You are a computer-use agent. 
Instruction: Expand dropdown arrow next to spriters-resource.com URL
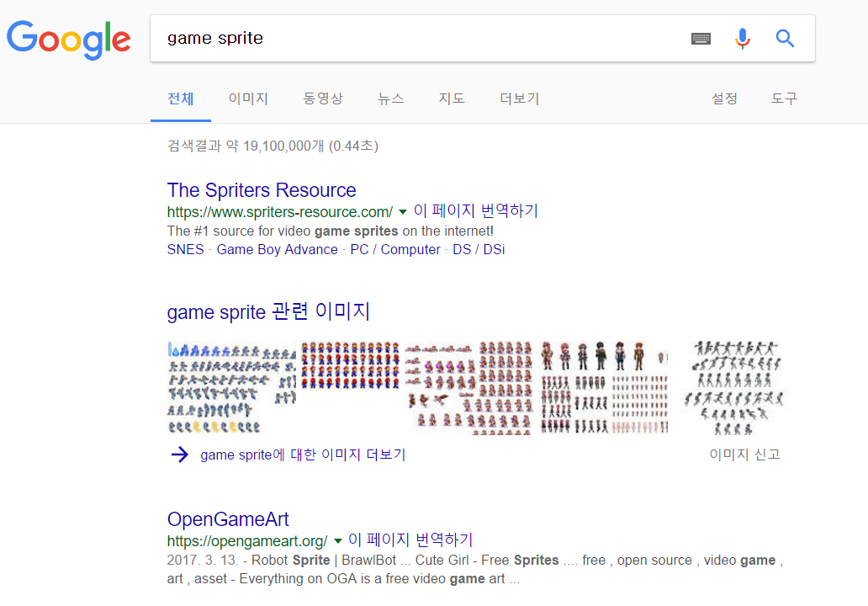tap(403, 212)
